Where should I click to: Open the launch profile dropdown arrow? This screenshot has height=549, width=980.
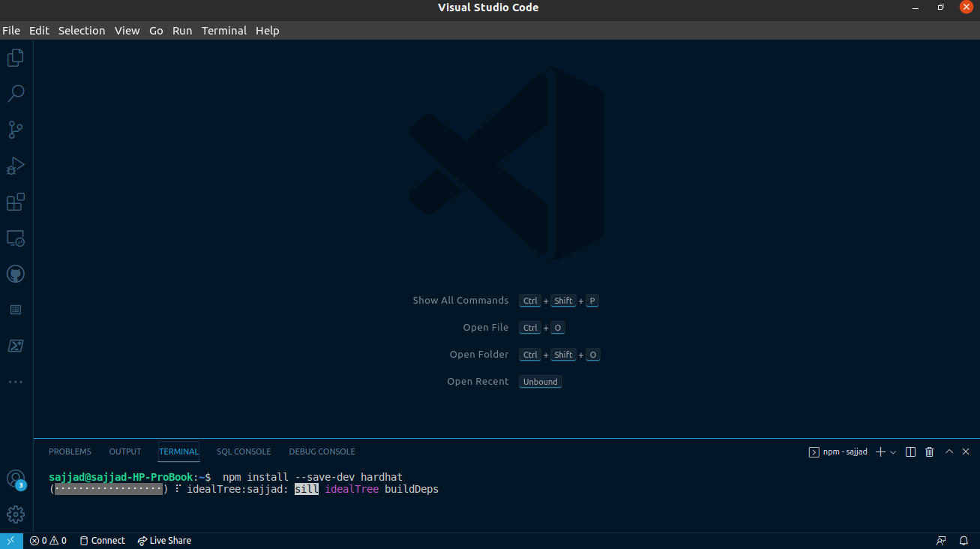click(x=893, y=451)
